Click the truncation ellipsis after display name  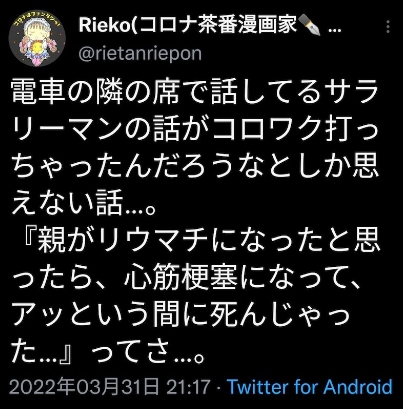click(x=334, y=29)
